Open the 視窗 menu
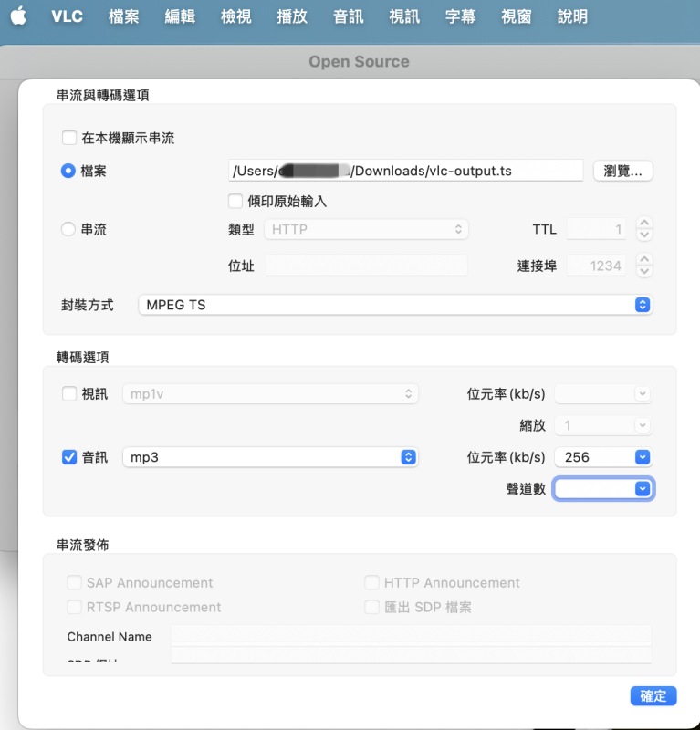700x730 pixels. 516,16
